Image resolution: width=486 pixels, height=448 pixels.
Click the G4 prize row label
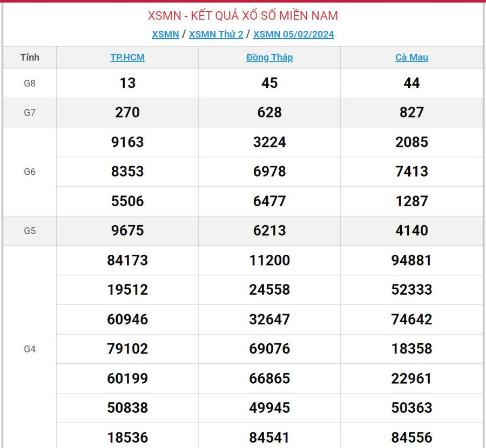click(30, 349)
